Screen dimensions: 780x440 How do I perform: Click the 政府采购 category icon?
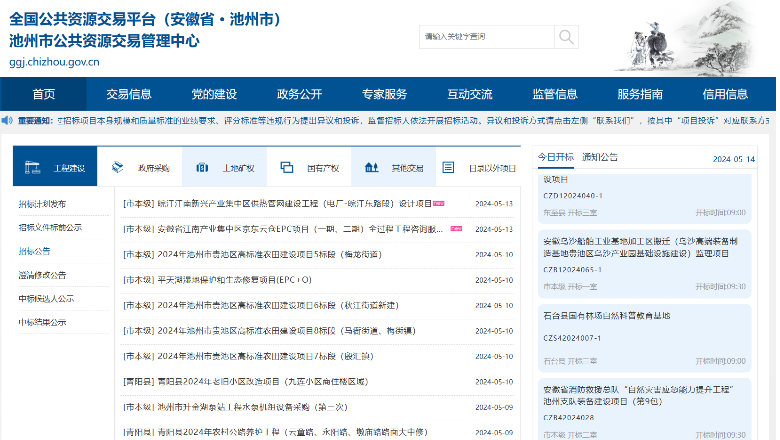[x=117, y=167]
